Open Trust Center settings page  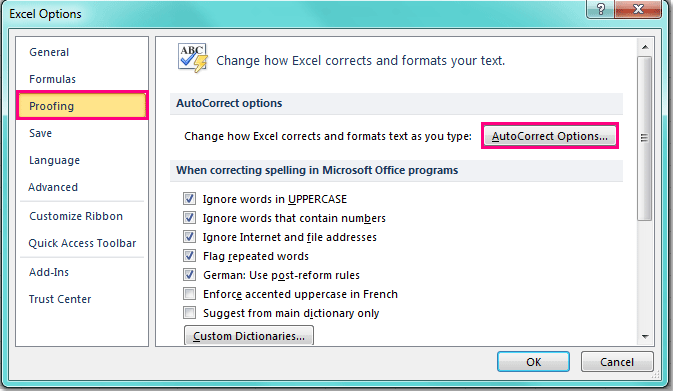60,299
